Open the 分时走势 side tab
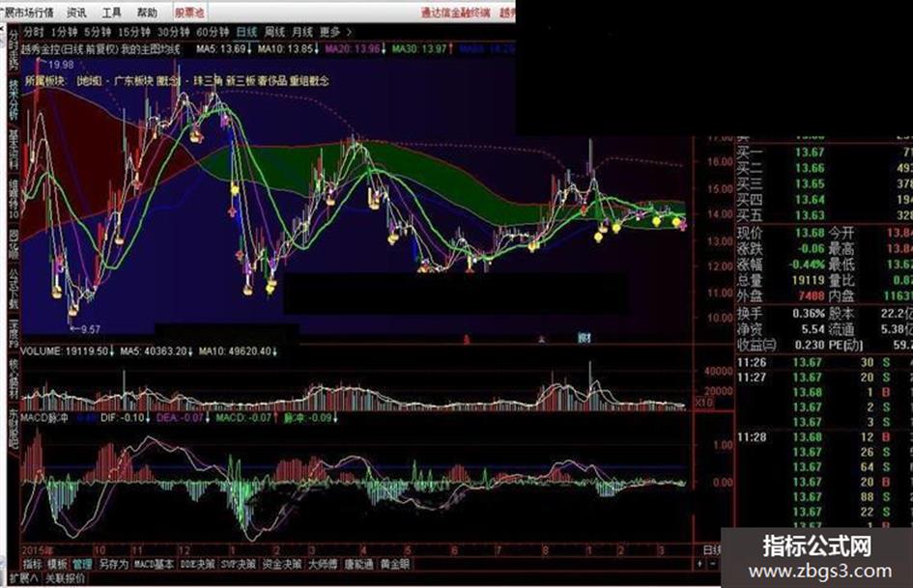Image resolution: width=913 pixels, height=588 pixels. (x=14, y=50)
